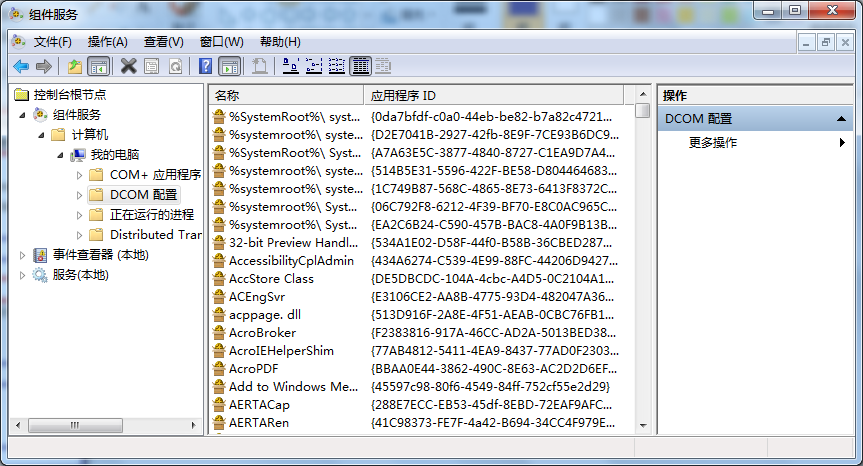This screenshot has height=466, width=863.
Task: Expand the 事件查看器 (本地) node
Action: [23, 255]
